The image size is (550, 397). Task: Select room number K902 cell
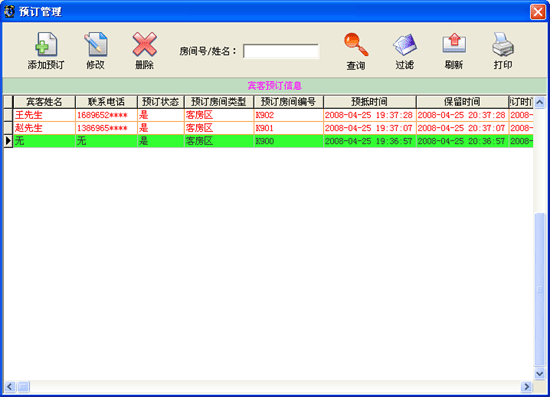288,115
